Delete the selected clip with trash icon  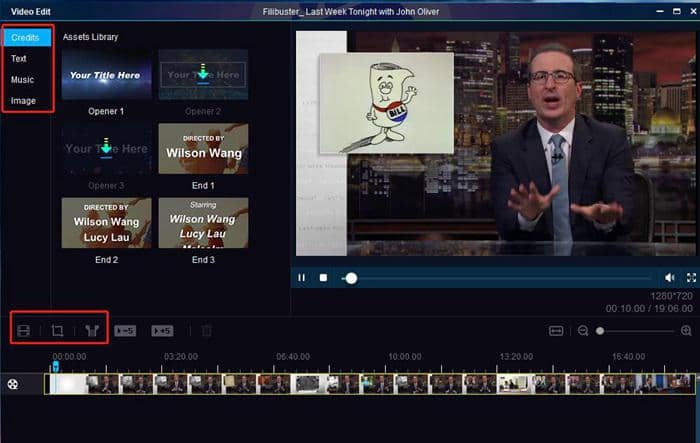coord(206,331)
